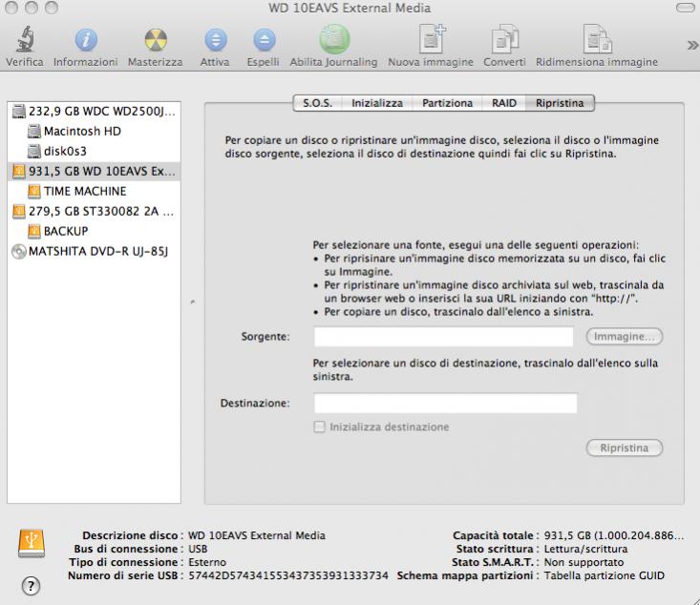Click orange icon of 931,5 GB WD 10EAVS
700x605 pixels.
pyautogui.click(x=19, y=172)
